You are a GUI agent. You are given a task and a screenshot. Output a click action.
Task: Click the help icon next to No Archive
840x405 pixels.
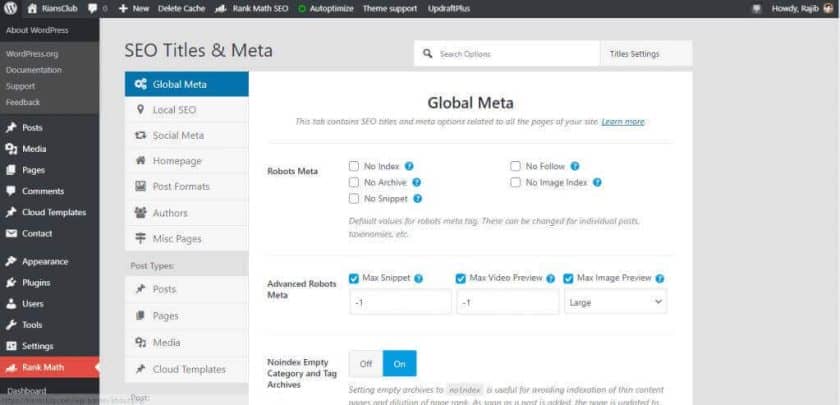tap(416, 182)
